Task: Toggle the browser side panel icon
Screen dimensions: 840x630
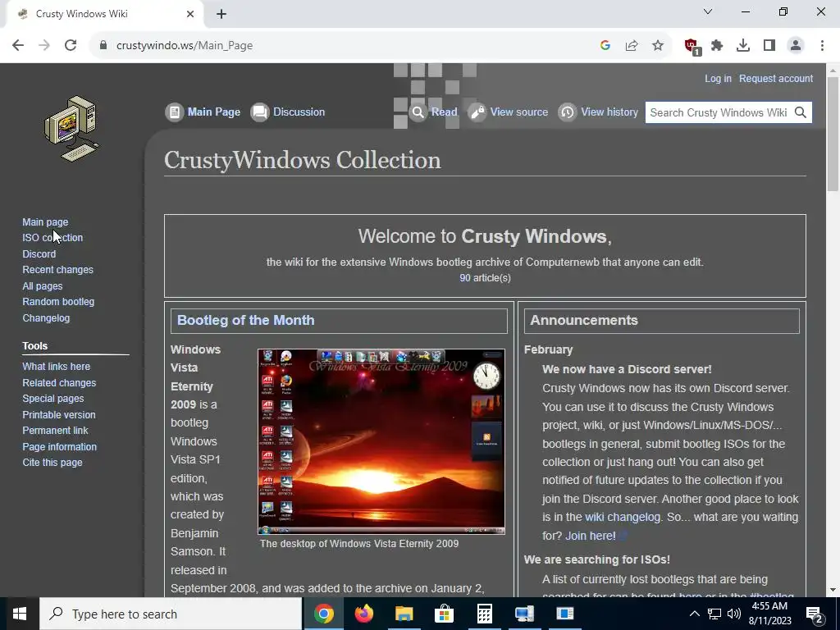Action: tap(769, 46)
